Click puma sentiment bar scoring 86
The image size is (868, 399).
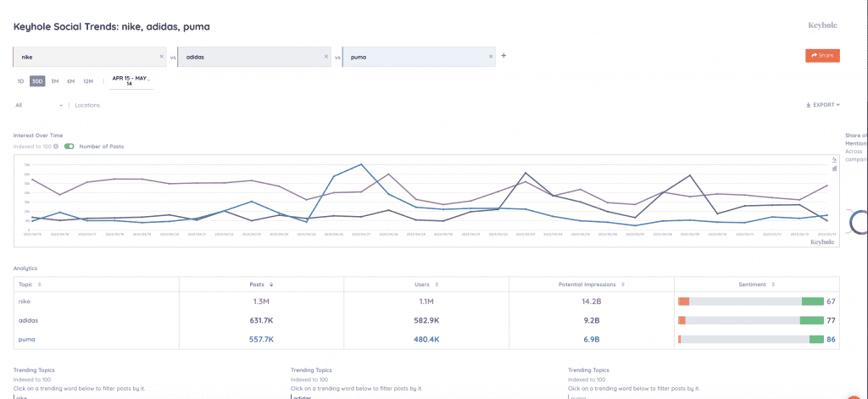[x=751, y=339]
